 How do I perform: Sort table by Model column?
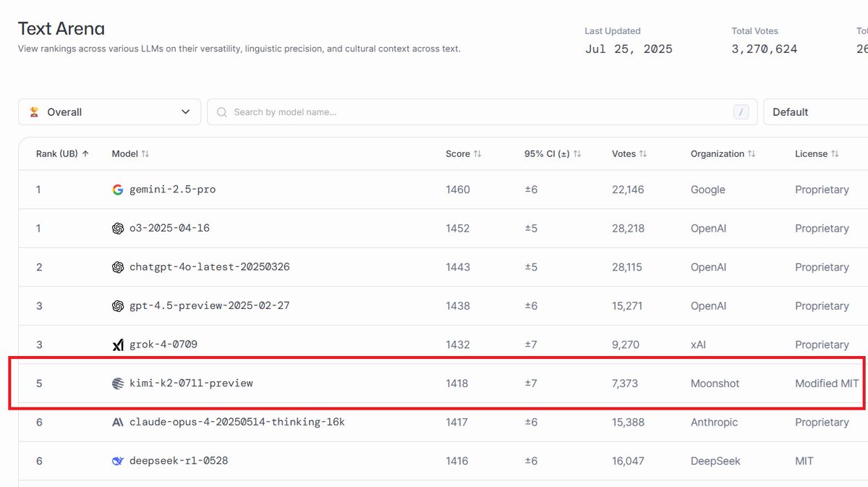point(130,153)
